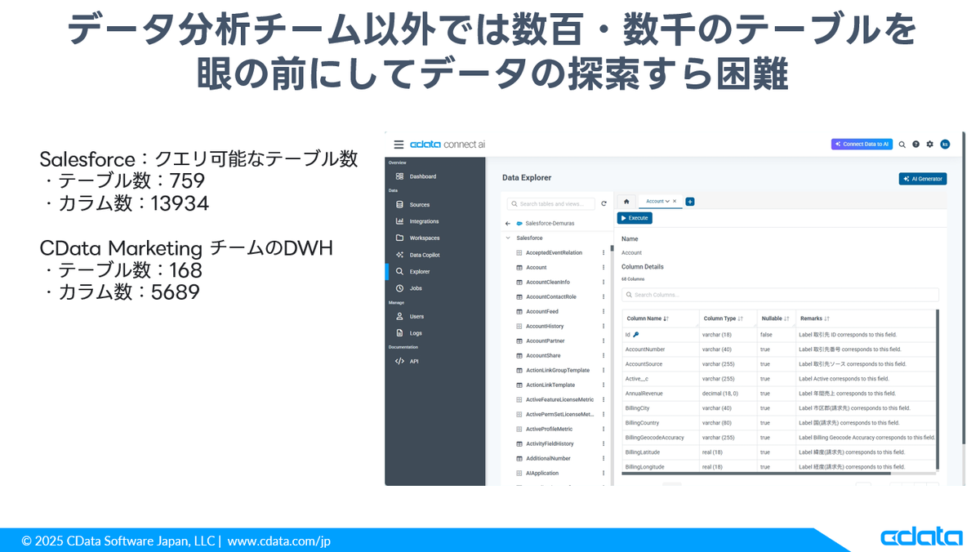Add a new tab with plus icon
The height and width of the screenshot is (552, 980).
(x=690, y=202)
